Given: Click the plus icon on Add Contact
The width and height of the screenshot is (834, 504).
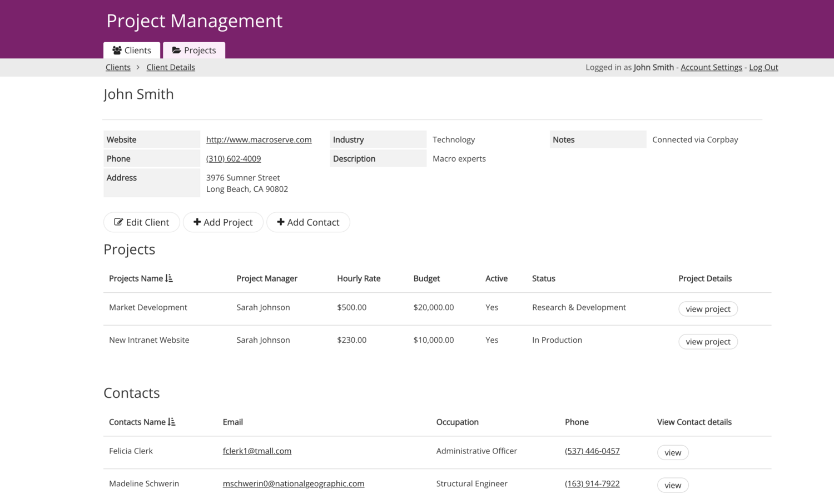Looking at the screenshot, I should (280, 222).
